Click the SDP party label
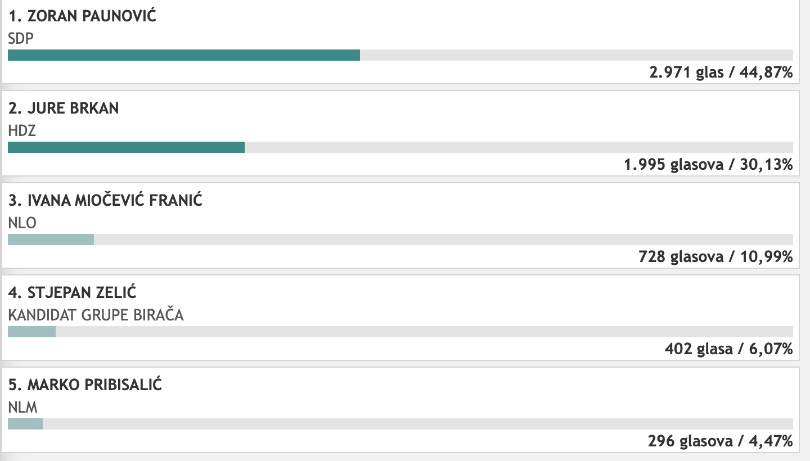 point(21,38)
